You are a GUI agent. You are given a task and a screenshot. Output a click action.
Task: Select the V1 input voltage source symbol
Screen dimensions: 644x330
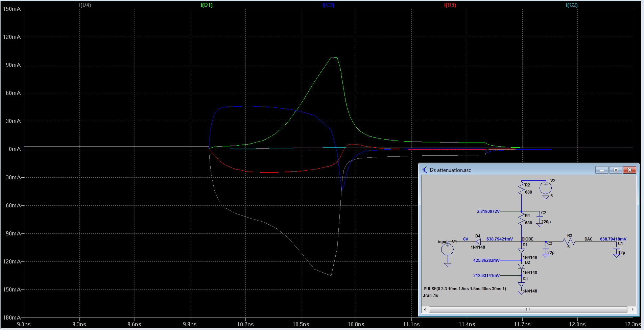(x=447, y=250)
